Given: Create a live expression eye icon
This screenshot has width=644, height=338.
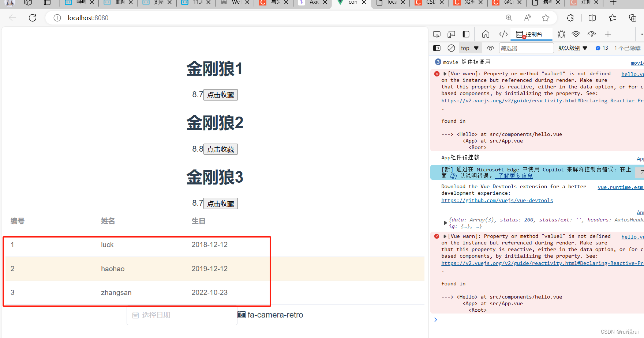Looking at the screenshot, I should 490,48.
